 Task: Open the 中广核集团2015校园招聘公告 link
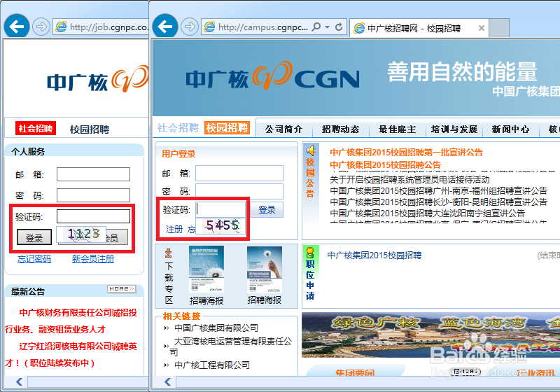pos(385,165)
